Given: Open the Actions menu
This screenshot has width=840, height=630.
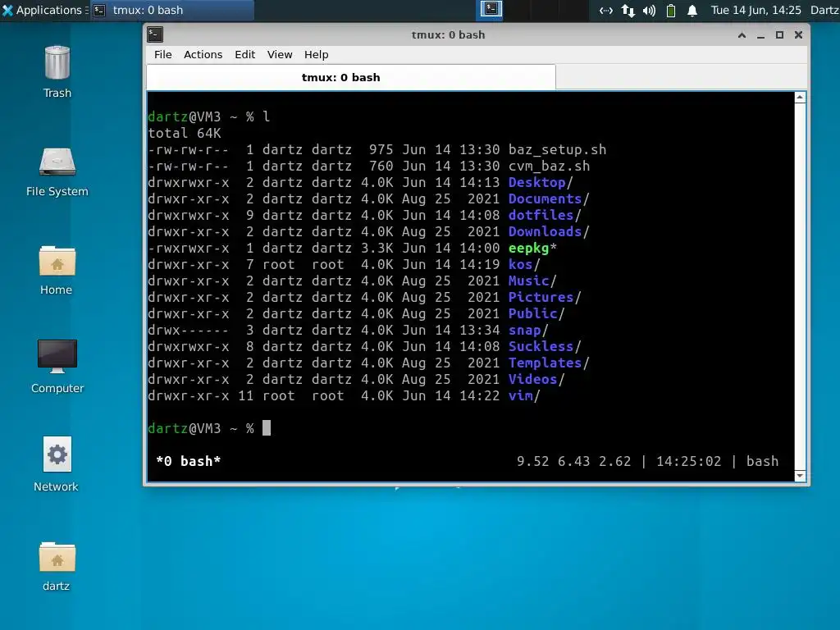Looking at the screenshot, I should (203, 55).
